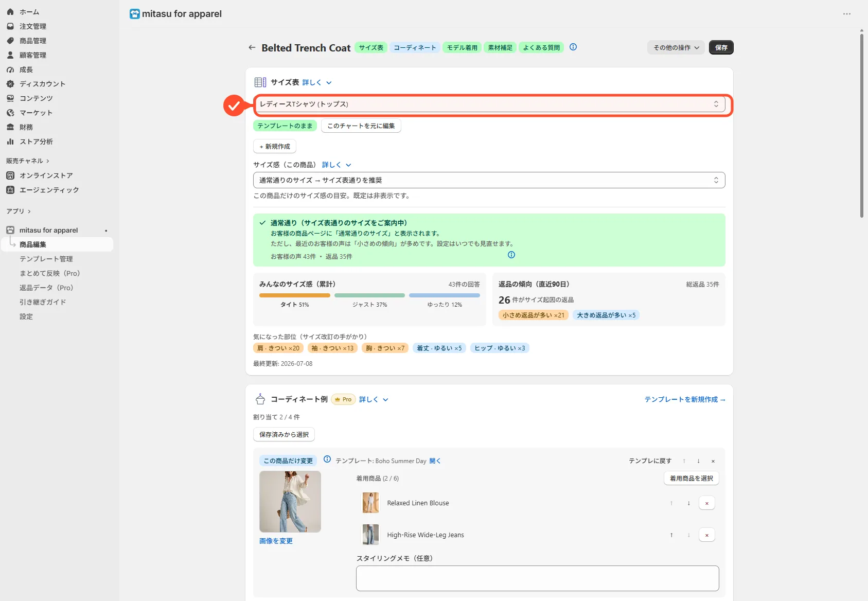Expand 詳しく next to サイズ感（この商品）
This screenshot has height=601, width=868.
coord(336,165)
